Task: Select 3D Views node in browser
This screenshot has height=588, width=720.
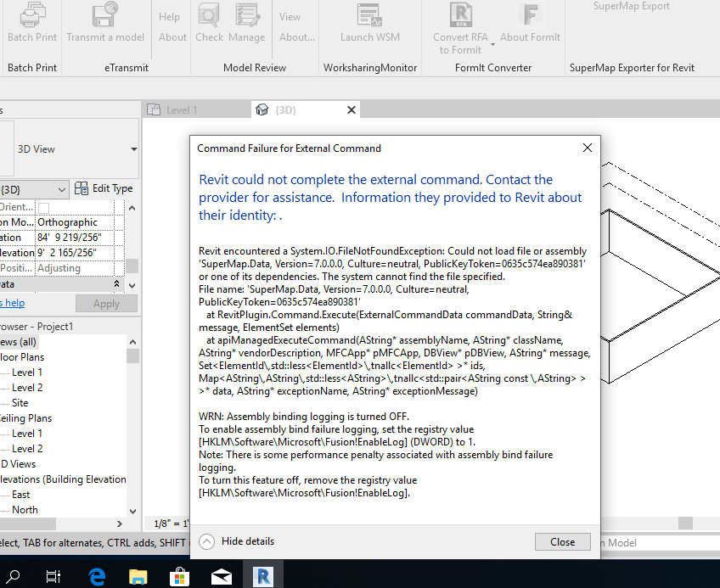Action: click(19, 464)
